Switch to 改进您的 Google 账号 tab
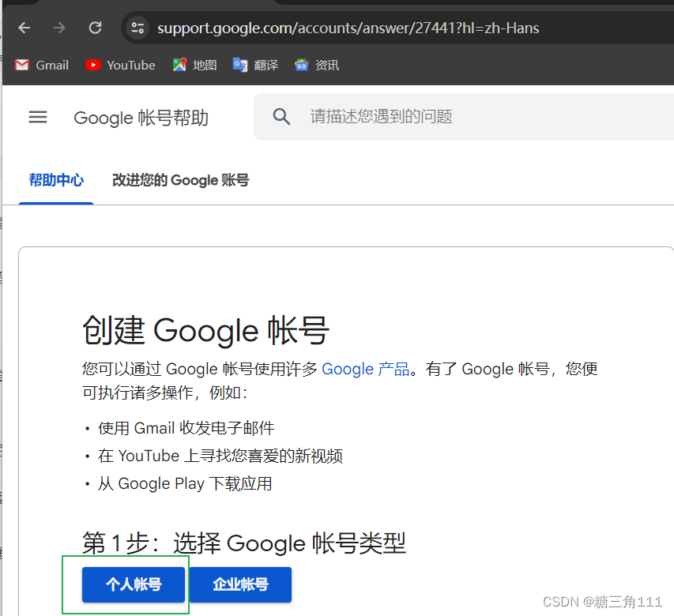 pyautogui.click(x=180, y=180)
